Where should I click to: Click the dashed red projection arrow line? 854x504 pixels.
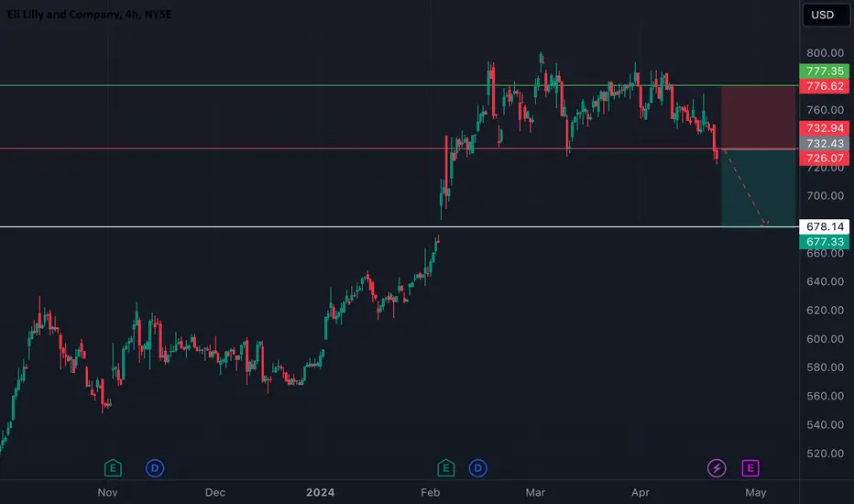pyautogui.click(x=744, y=186)
